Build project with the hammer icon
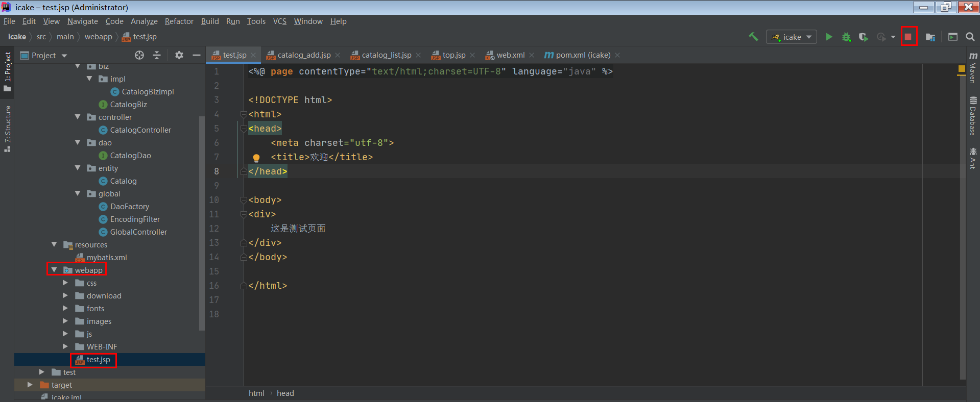980x402 pixels. pyautogui.click(x=753, y=37)
